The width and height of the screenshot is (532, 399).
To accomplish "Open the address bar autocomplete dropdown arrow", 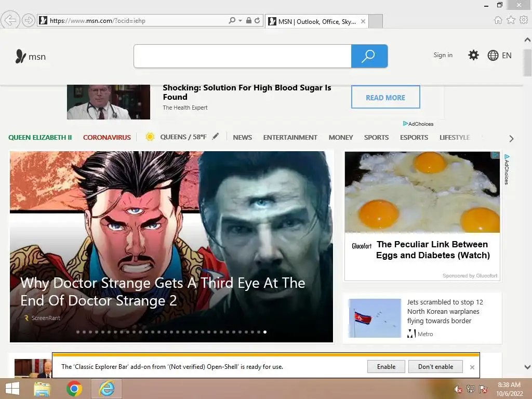I will pos(240,21).
